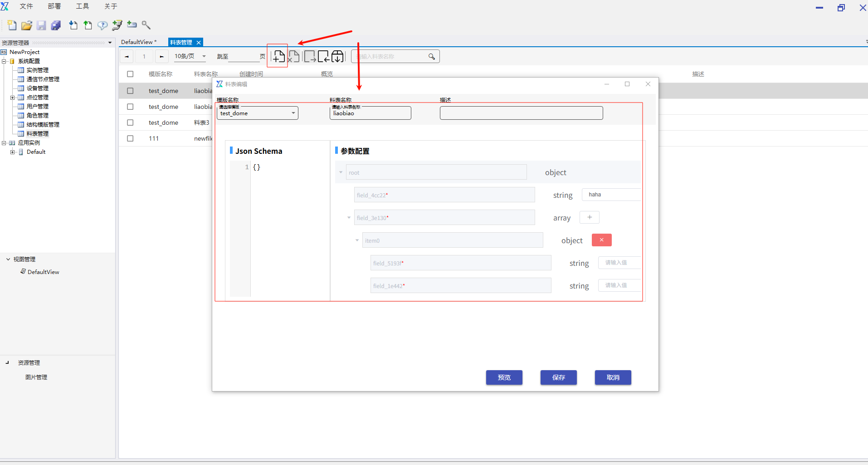Collapse the 系统配置 tree node

tap(4, 61)
